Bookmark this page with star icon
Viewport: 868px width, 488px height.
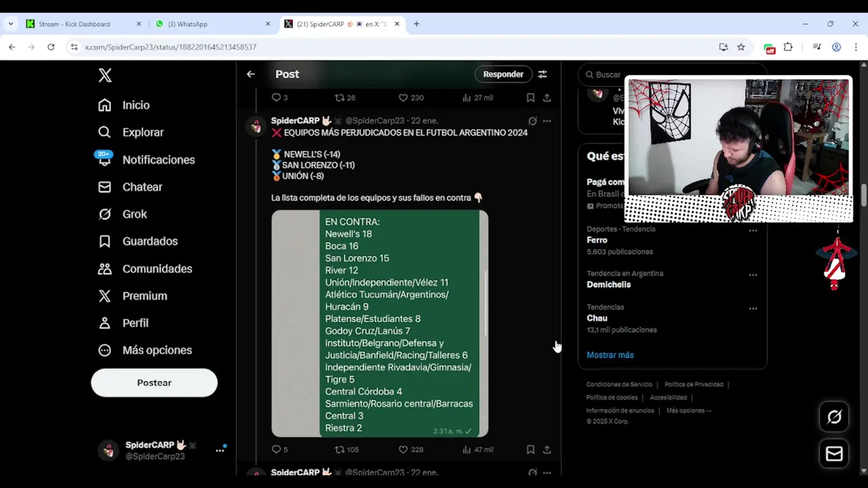coord(741,47)
